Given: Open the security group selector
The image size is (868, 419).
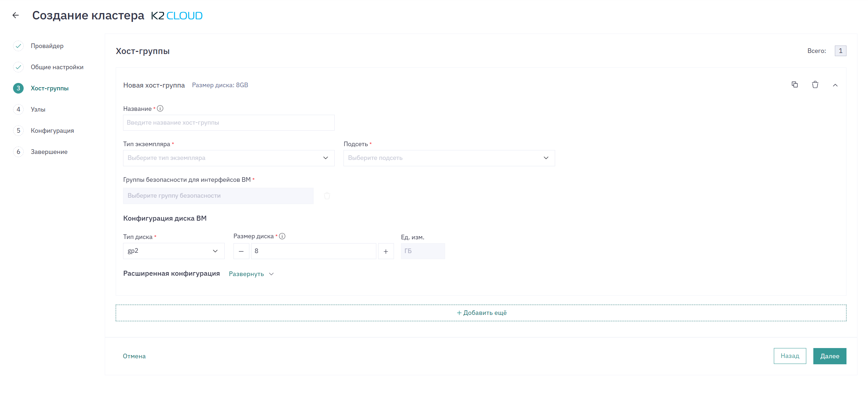Looking at the screenshot, I should 218,196.
